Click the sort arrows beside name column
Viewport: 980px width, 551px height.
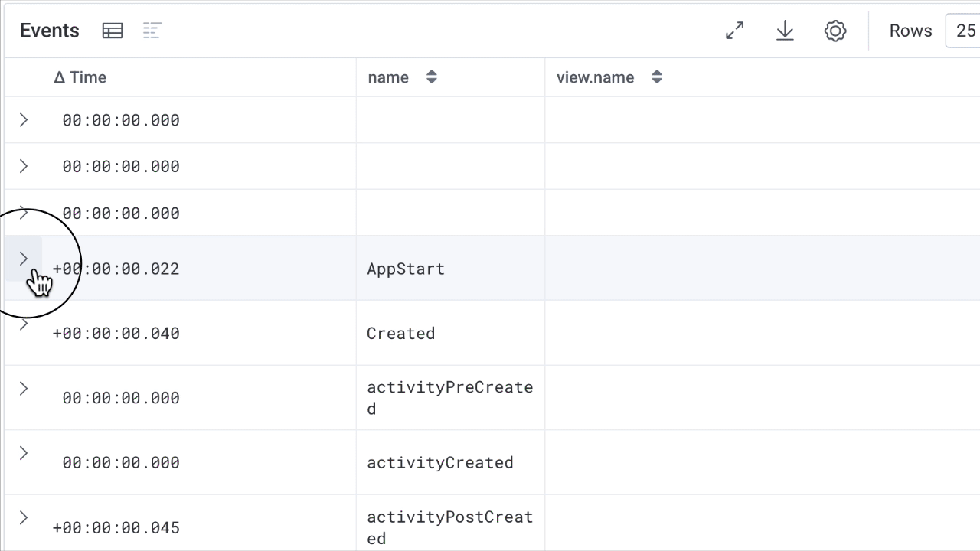(432, 77)
